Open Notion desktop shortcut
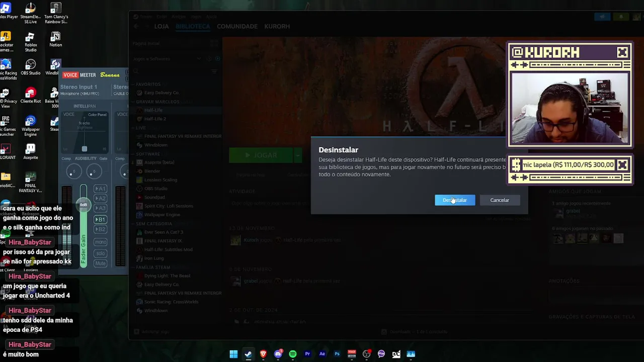 [55, 40]
